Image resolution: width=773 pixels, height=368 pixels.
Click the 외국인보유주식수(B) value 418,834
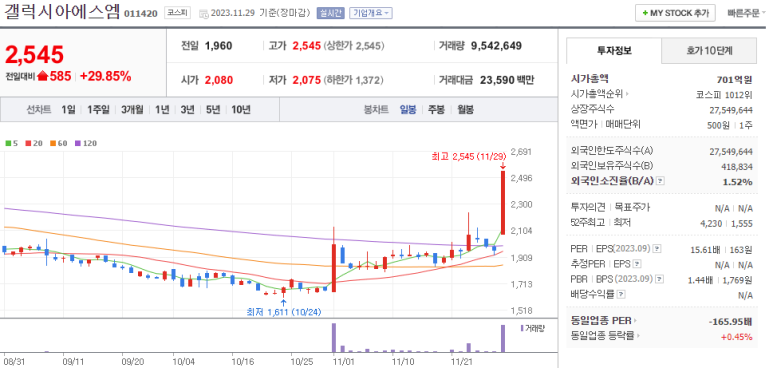pos(737,167)
